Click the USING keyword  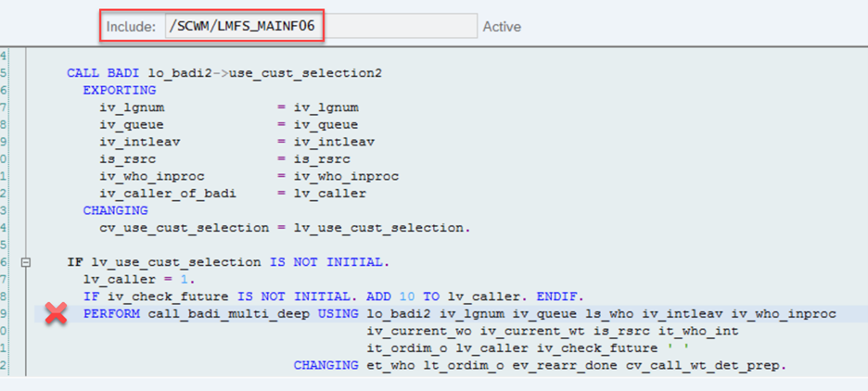pyautogui.click(x=338, y=314)
